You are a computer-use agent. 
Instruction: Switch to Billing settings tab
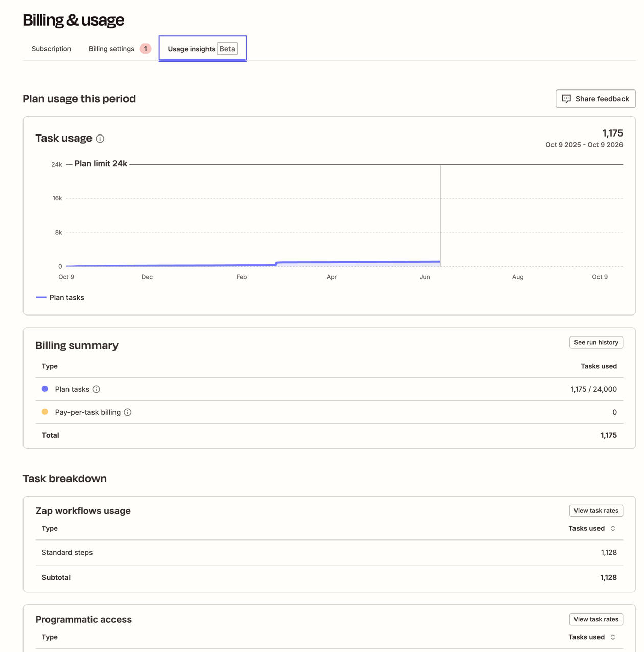111,49
